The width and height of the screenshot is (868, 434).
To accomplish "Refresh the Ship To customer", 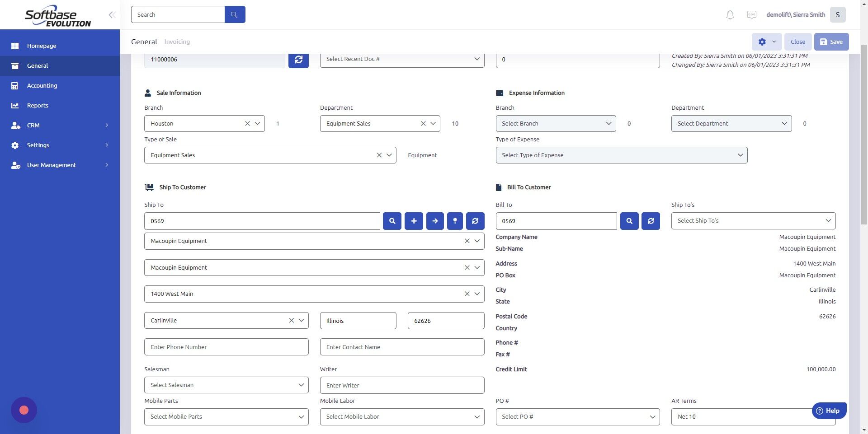I will point(475,221).
